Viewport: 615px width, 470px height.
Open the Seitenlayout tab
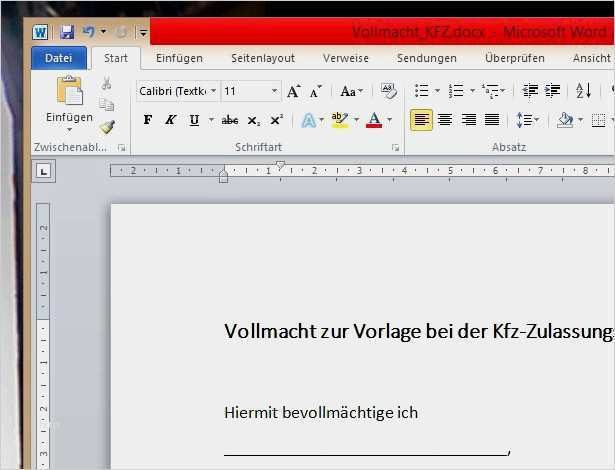click(263, 58)
